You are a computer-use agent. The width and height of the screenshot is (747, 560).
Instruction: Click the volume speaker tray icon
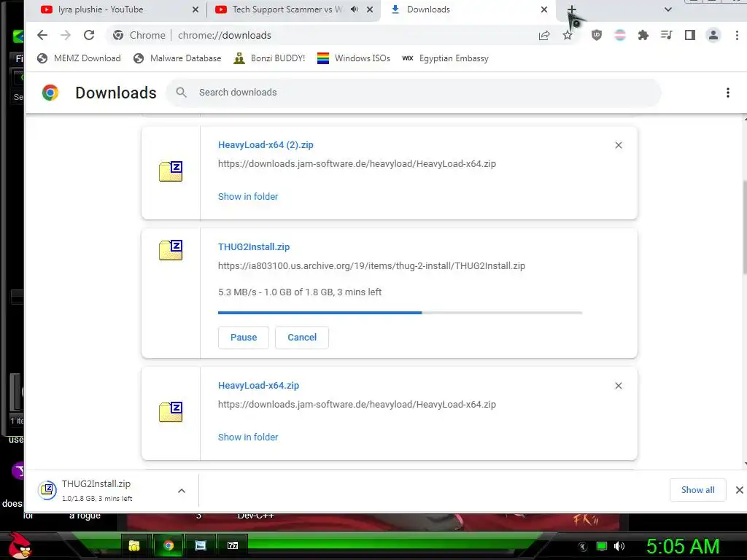(619, 546)
